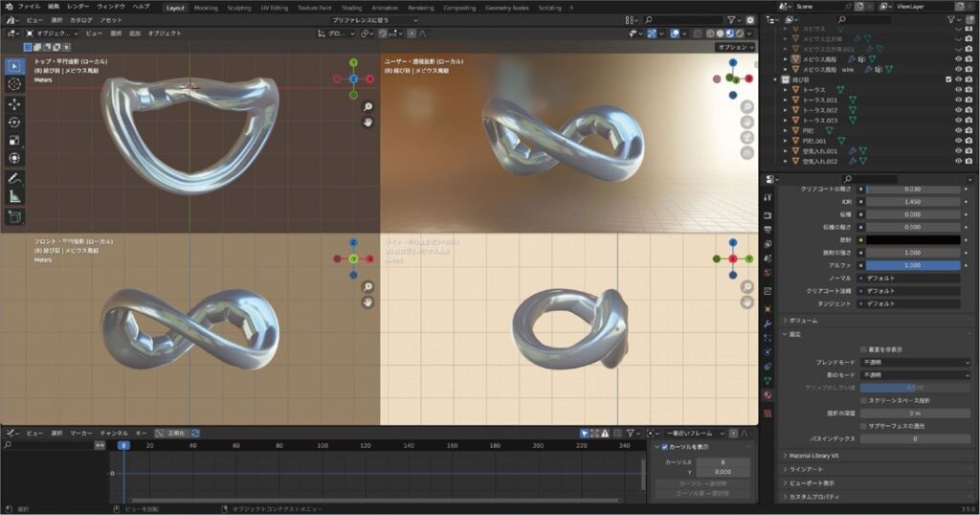The height and width of the screenshot is (515, 980).
Task: Open the マーカー menu in timeline
Action: click(x=80, y=433)
